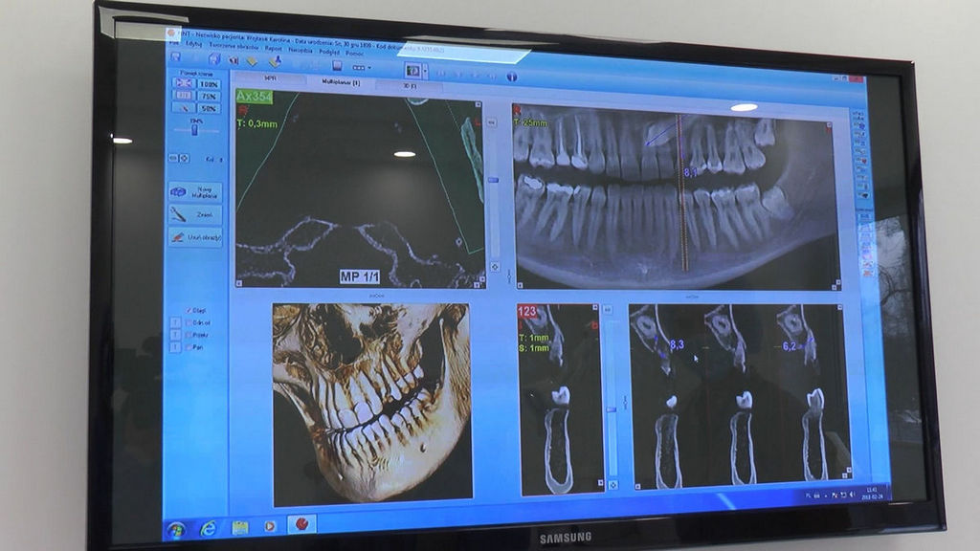Open the Edytuj menu
Viewport: 980px width, 551px height.
194,44
